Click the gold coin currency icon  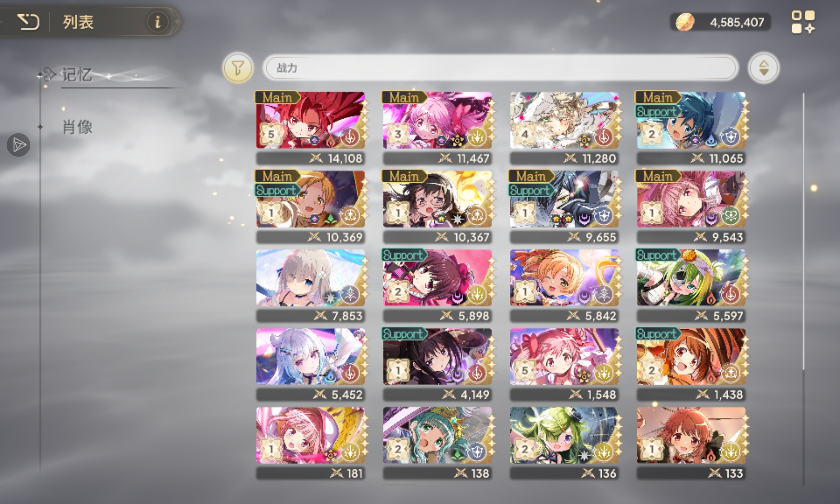pos(685,22)
